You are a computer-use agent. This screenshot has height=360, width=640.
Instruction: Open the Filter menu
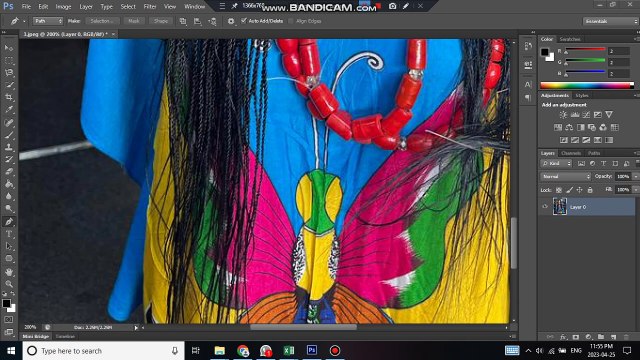pyautogui.click(x=150, y=7)
